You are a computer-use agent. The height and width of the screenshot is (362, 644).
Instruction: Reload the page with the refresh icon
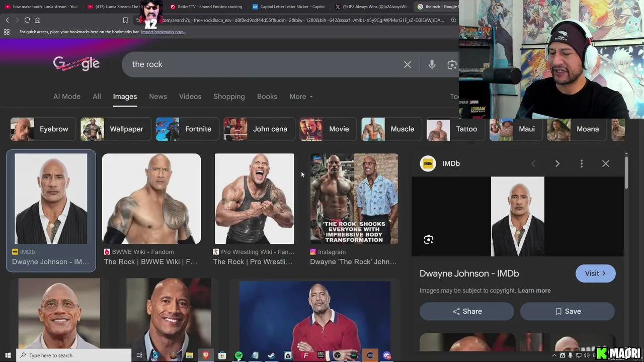coord(27,20)
